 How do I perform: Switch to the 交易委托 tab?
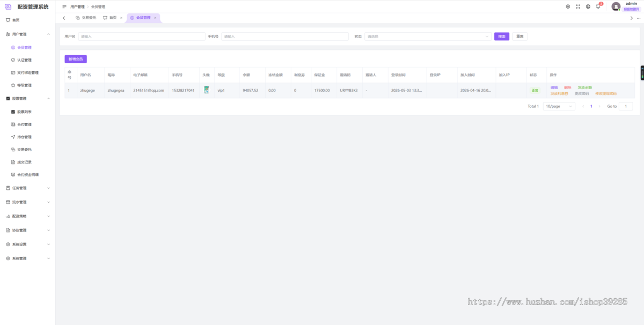pyautogui.click(x=86, y=18)
